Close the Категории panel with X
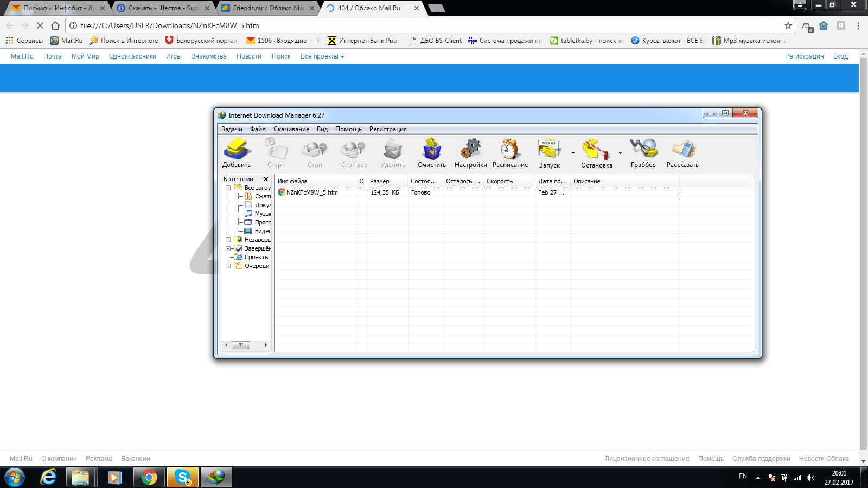868x488 pixels. pyautogui.click(x=266, y=179)
